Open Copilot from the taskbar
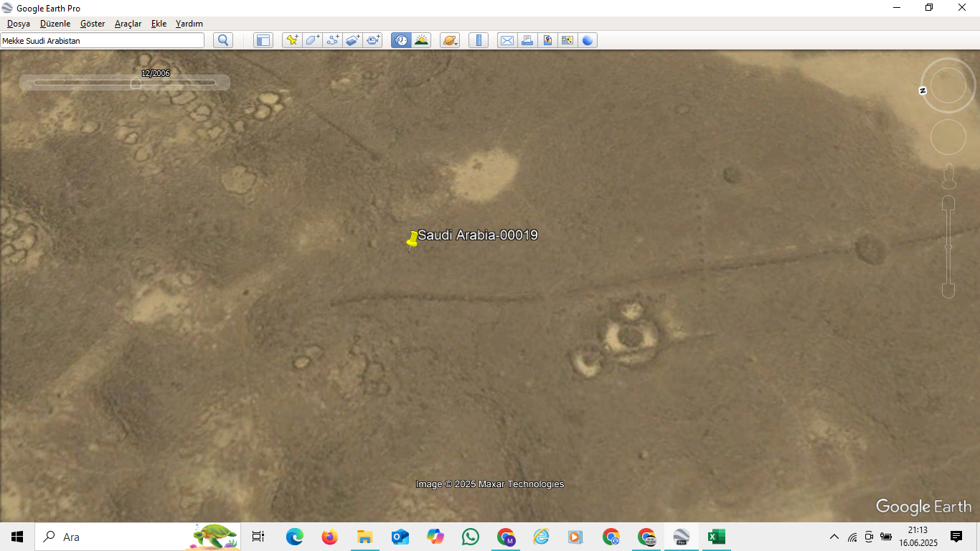Viewport: 980px width, 551px height. tap(435, 537)
